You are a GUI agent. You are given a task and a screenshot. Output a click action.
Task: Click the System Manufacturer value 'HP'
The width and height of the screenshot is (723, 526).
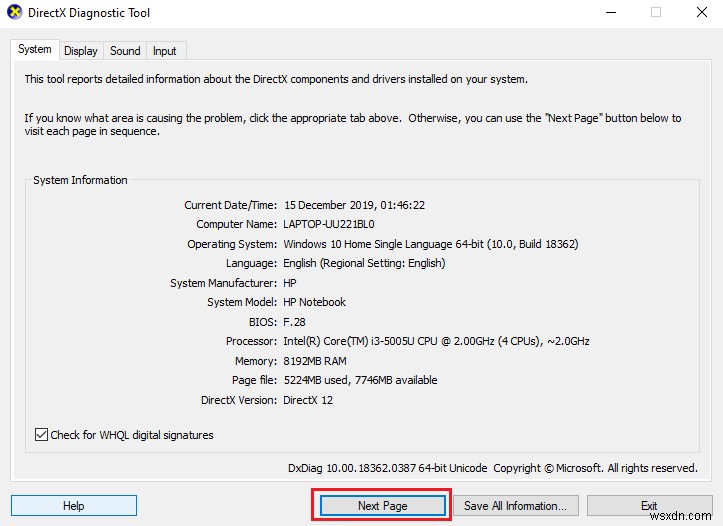(290, 283)
